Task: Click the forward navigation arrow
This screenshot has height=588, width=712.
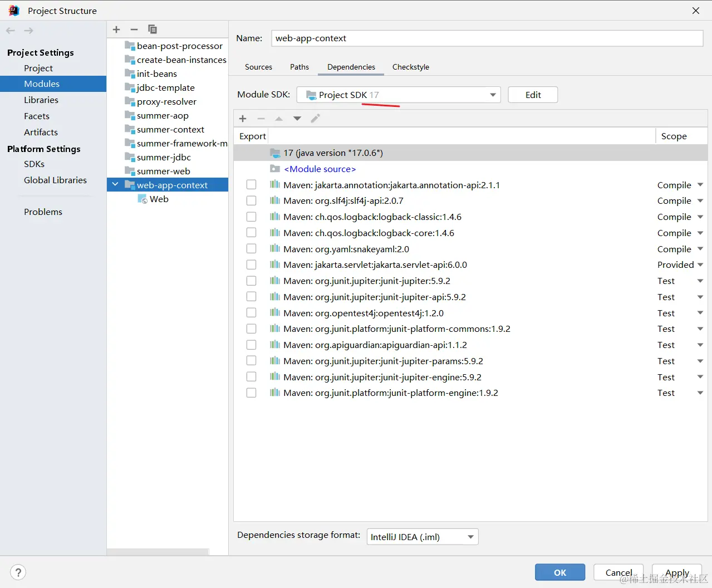Action: tap(28, 31)
